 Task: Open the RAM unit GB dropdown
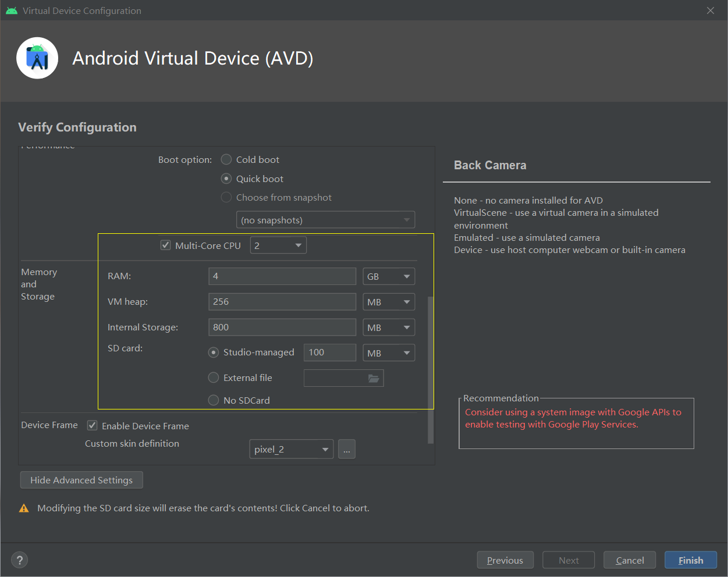(389, 276)
